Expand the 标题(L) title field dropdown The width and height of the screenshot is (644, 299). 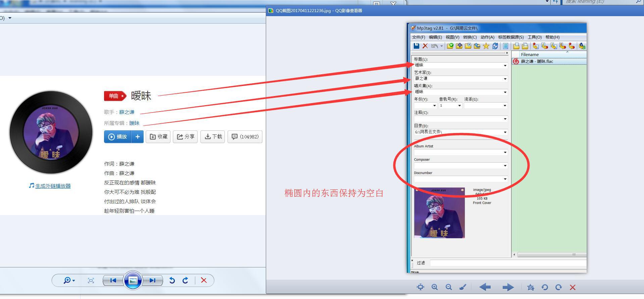(505, 66)
